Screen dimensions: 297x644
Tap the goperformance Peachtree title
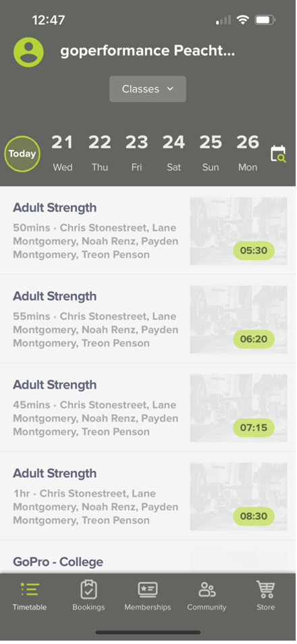pos(148,51)
